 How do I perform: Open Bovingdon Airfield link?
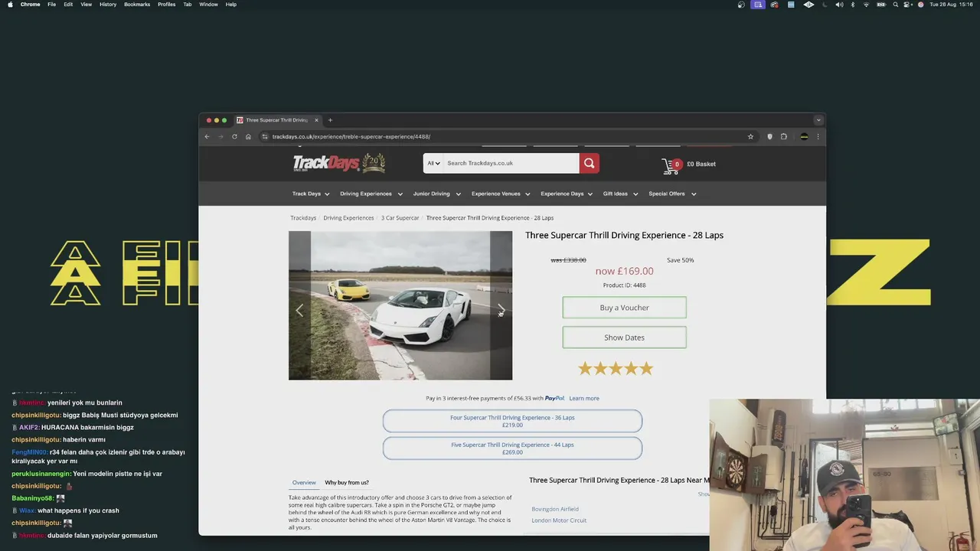click(555, 509)
